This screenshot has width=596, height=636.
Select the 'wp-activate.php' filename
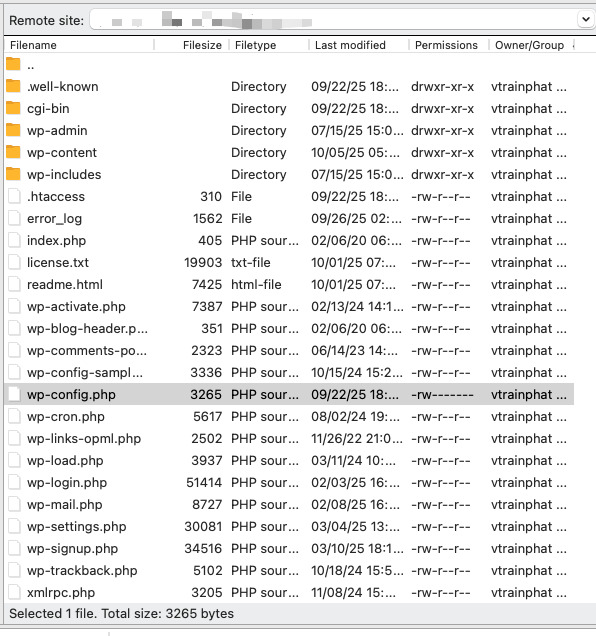(x=76, y=307)
